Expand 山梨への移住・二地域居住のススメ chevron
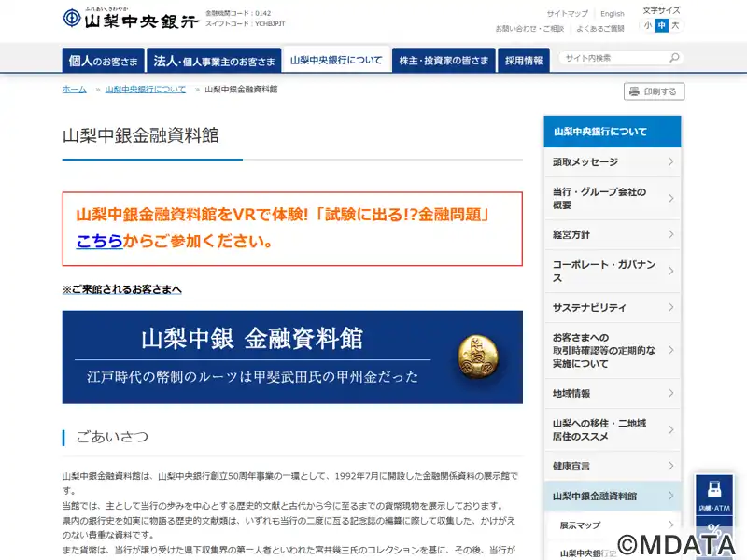Image resolution: width=747 pixels, height=560 pixels. coord(670,429)
